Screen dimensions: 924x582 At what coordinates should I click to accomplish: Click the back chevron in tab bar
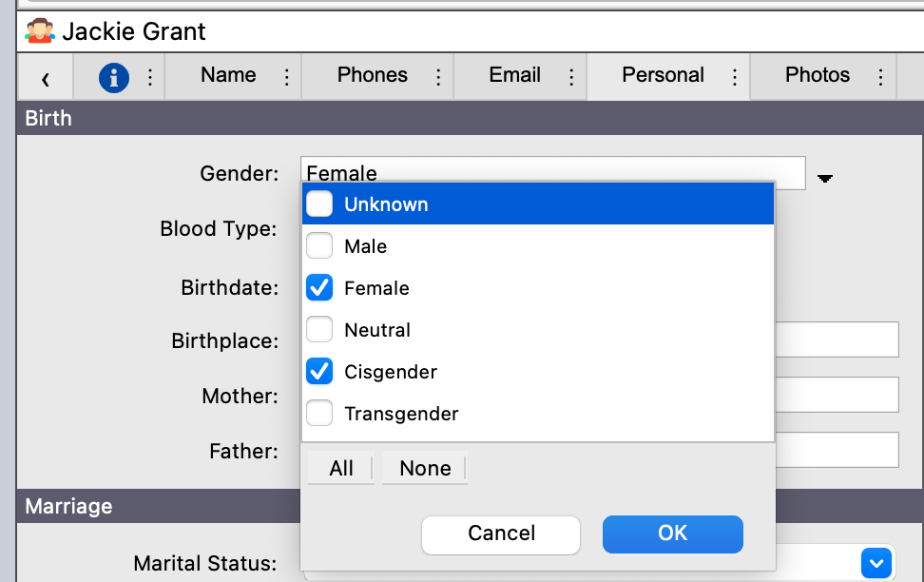click(x=45, y=78)
